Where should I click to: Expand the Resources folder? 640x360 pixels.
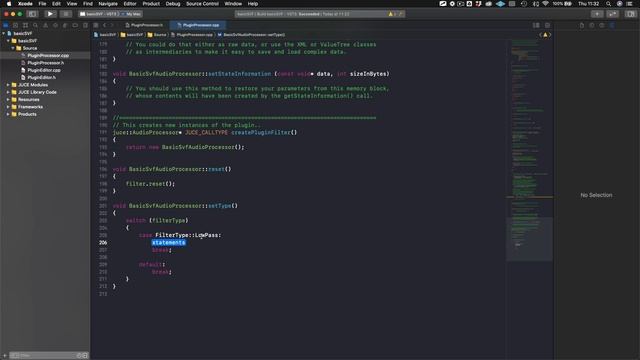8,100
